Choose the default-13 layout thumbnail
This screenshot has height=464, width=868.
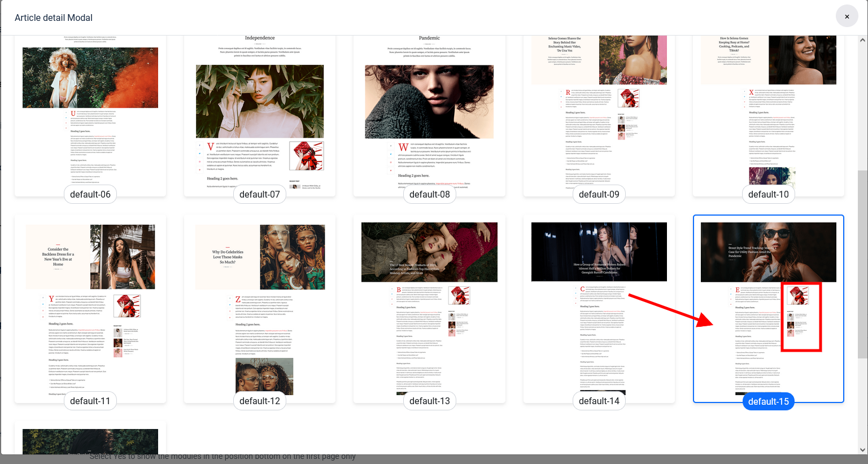coord(429,309)
